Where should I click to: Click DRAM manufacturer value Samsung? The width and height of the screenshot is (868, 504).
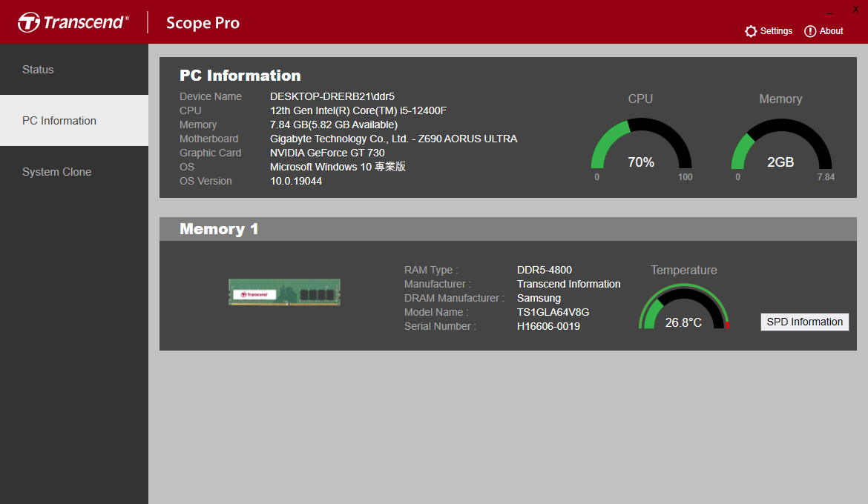pos(539,298)
